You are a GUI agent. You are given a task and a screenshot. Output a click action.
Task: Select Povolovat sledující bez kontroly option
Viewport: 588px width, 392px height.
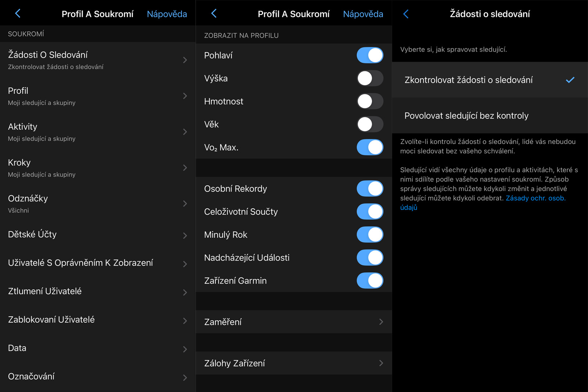[x=490, y=116]
